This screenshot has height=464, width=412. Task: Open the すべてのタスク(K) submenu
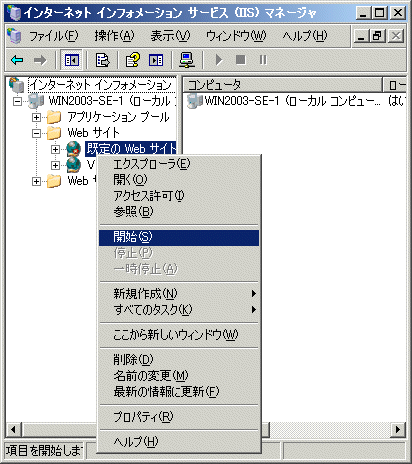[x=179, y=310]
